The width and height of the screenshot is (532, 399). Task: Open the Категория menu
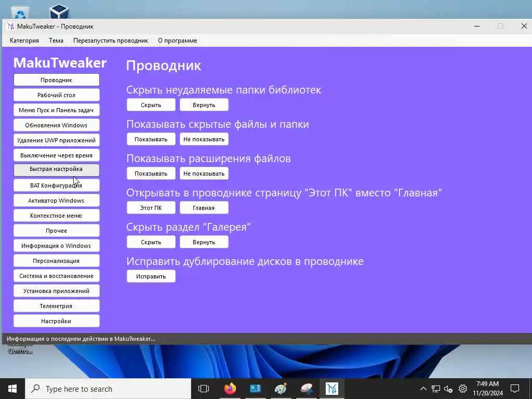24,41
